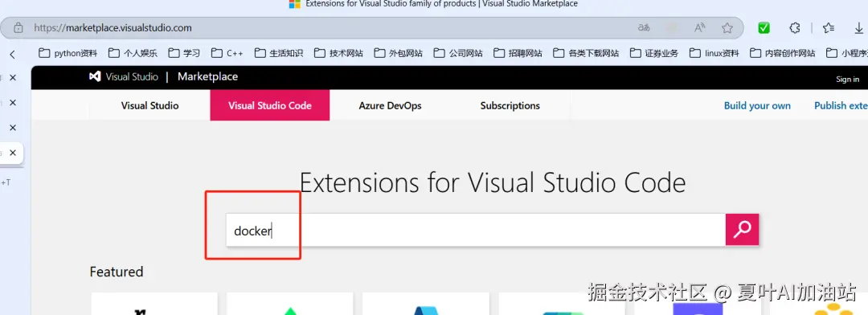Screen dimensions: 868x315
Task: Click the Publish extensions link
Action: tap(841, 106)
